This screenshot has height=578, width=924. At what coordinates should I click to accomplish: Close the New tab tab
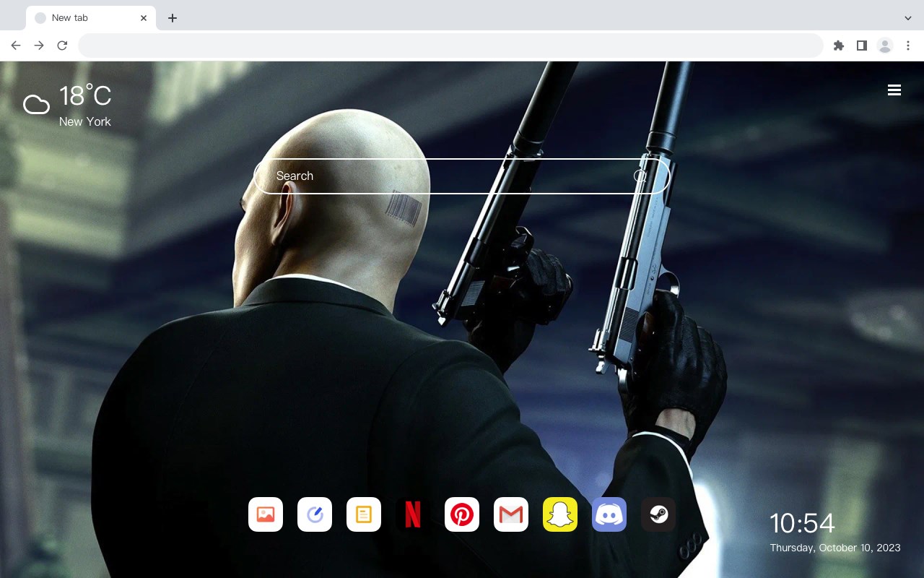coord(144,18)
